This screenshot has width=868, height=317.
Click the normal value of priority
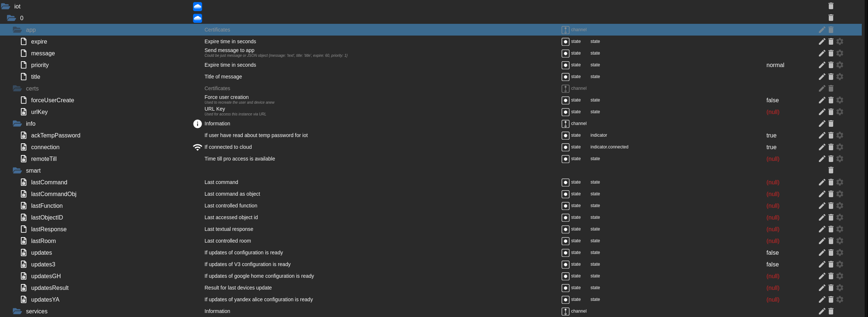coord(775,65)
